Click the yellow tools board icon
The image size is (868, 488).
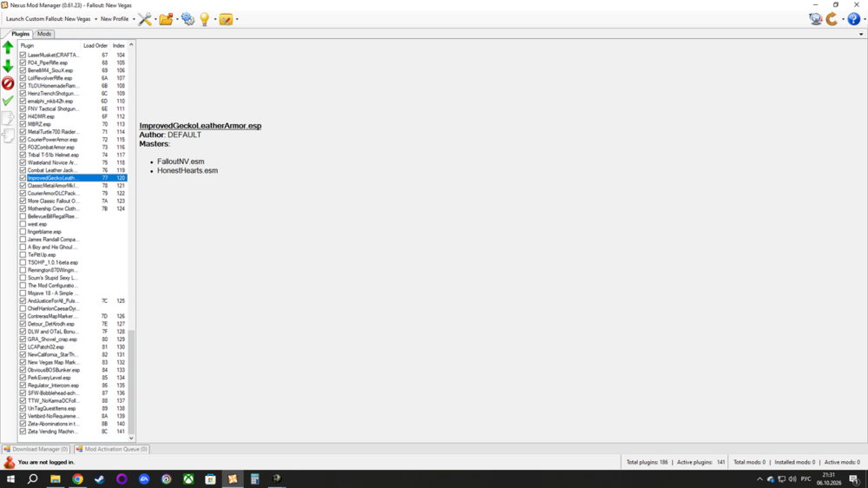click(x=226, y=19)
